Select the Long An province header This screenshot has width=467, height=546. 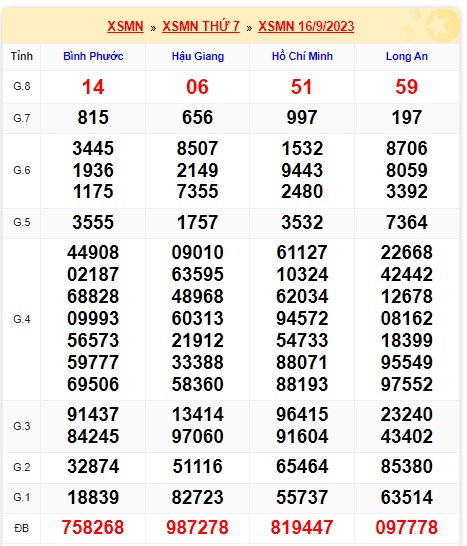coord(407,56)
